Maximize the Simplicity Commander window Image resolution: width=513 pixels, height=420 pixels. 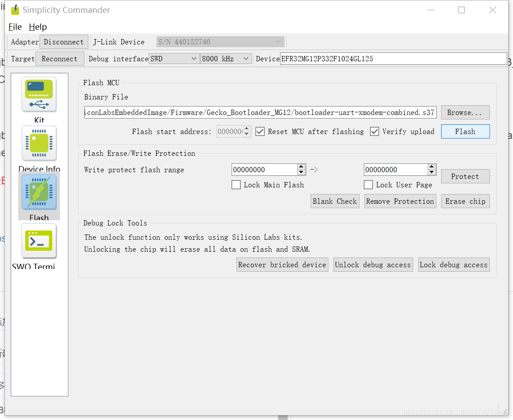[462, 10]
